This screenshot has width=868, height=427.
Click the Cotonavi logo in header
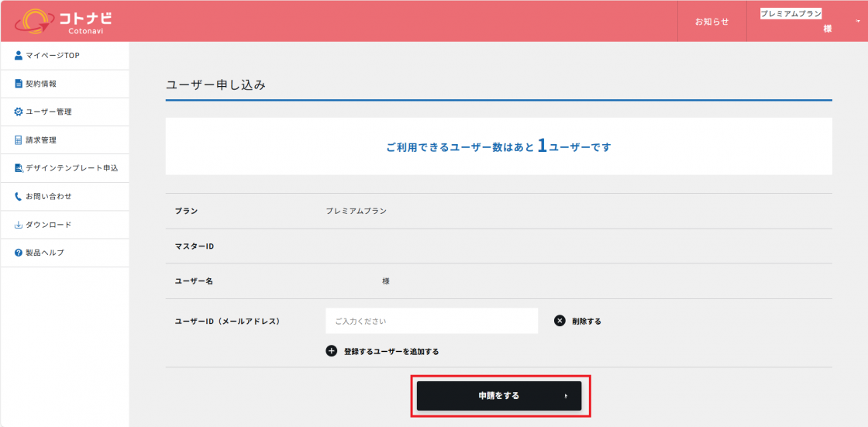(64, 21)
